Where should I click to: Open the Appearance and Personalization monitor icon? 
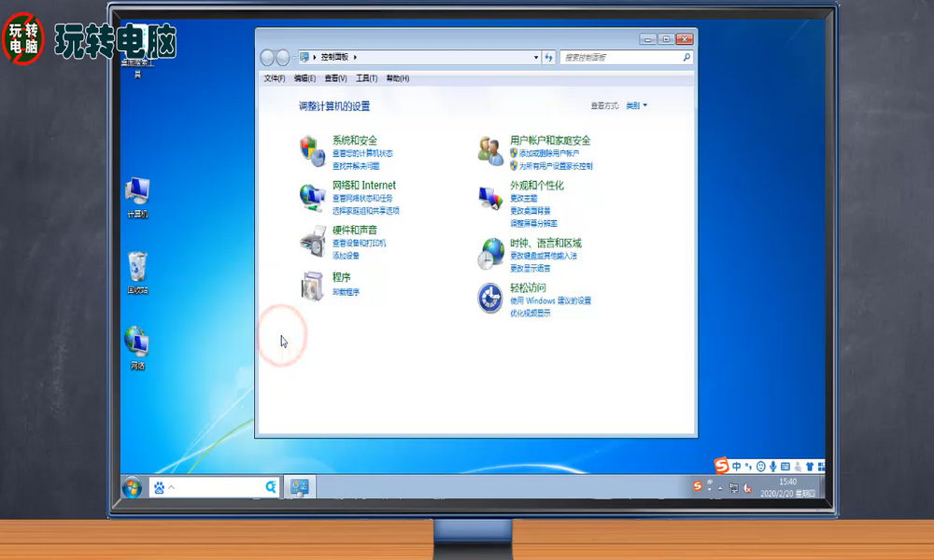(491, 198)
